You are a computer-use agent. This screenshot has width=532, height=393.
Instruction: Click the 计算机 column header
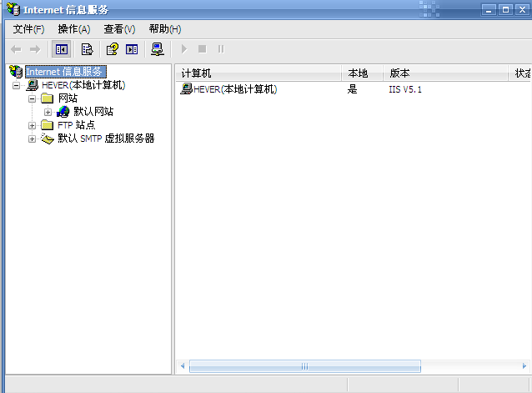pos(258,73)
